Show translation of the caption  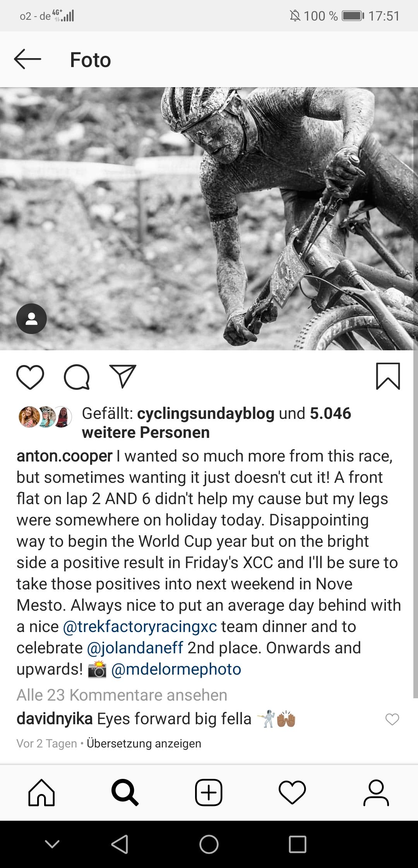[144, 744]
